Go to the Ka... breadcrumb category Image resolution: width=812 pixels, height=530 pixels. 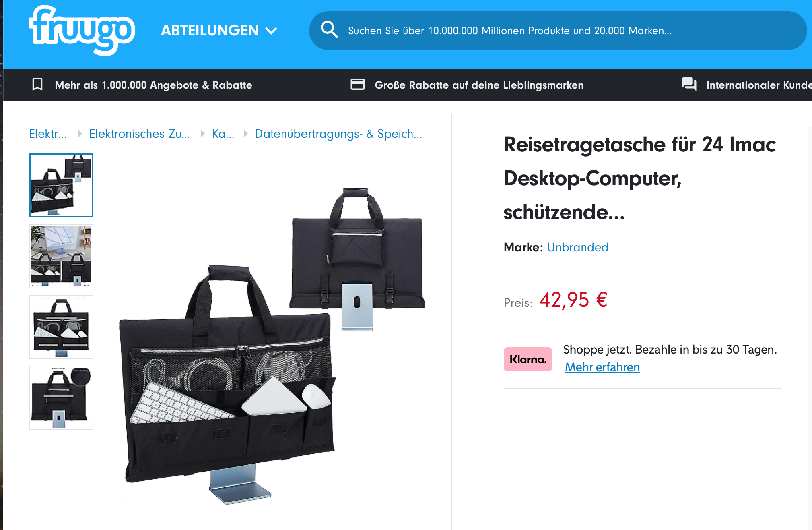click(223, 134)
